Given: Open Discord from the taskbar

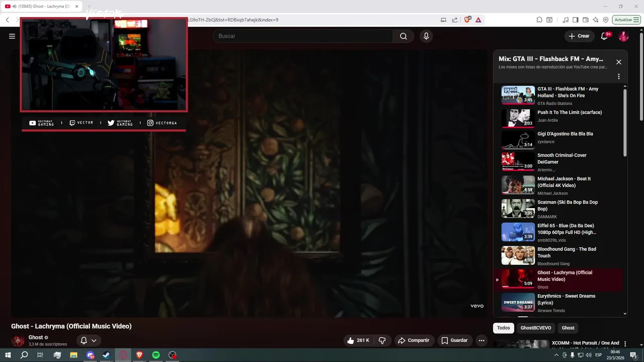Looking at the screenshot, I should [x=90, y=355].
